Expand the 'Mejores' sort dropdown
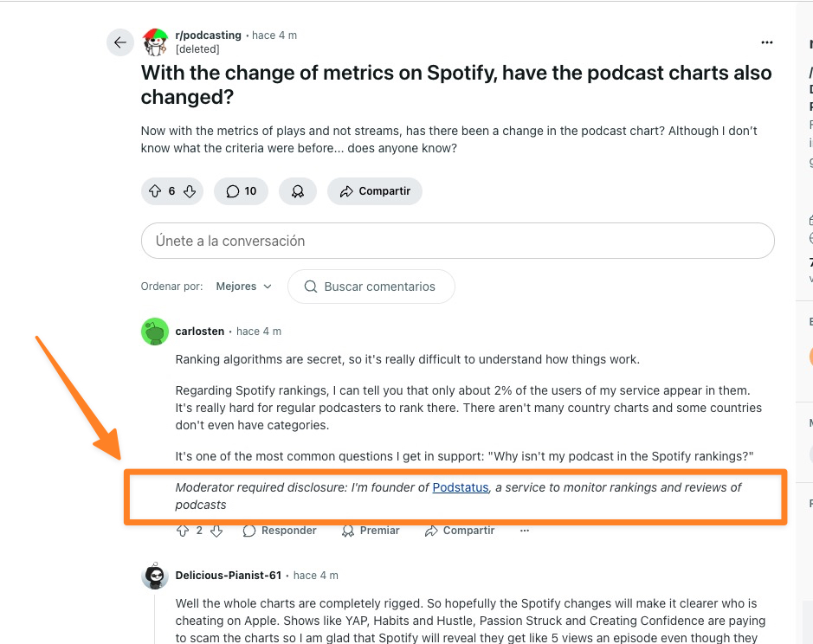Screen dimensions: 813x644 243,287
